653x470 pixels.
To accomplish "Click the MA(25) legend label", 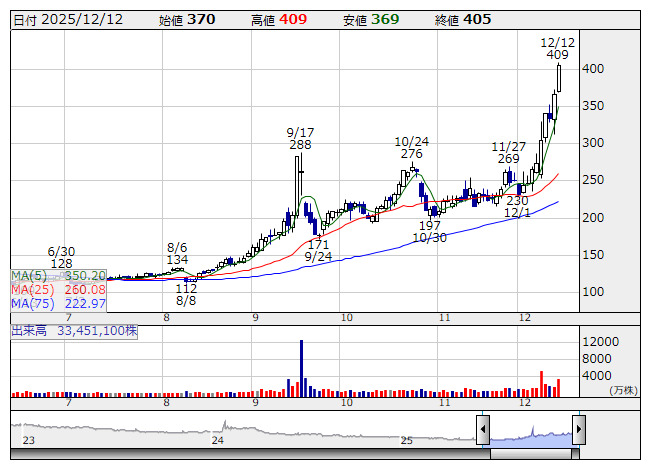I will [34, 289].
